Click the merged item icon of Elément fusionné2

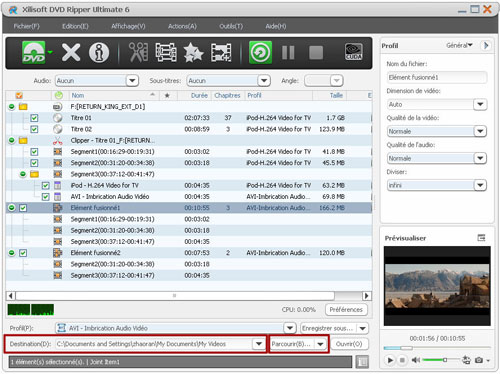[x=58, y=253]
